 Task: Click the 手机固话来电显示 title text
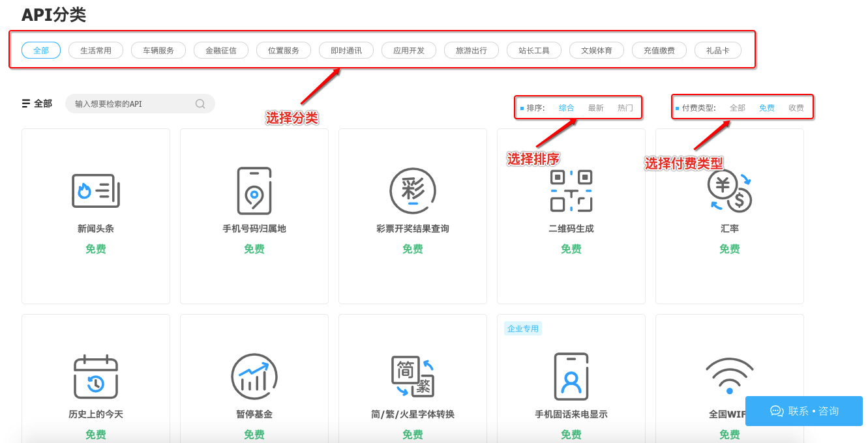(x=571, y=414)
